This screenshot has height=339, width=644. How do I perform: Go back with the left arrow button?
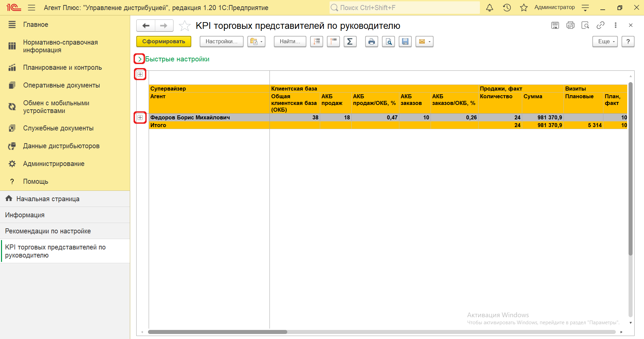pos(146,25)
